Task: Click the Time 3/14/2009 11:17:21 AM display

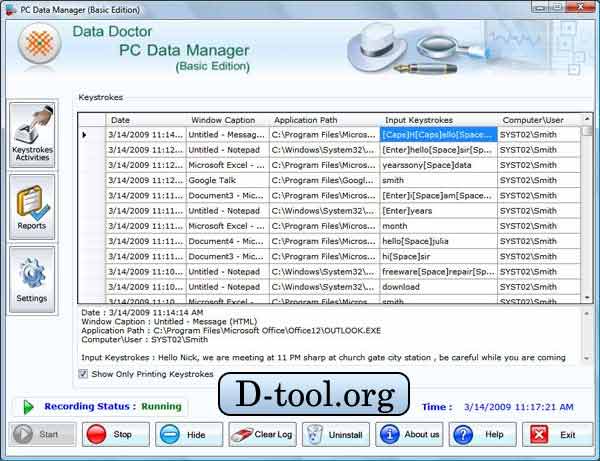Action: (497, 407)
